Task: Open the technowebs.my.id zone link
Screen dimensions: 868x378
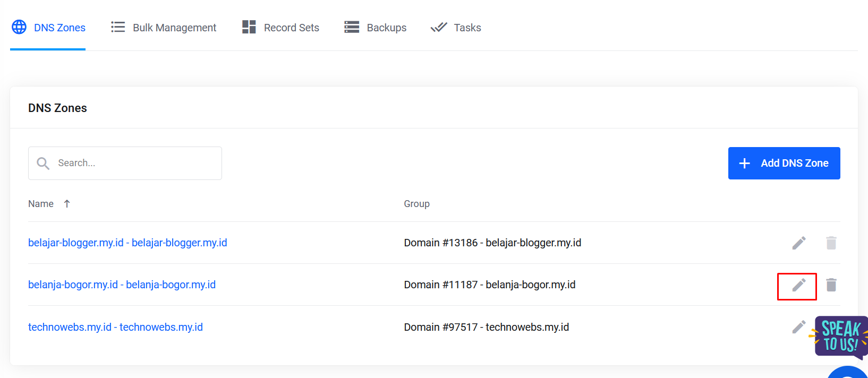Action: 115,327
